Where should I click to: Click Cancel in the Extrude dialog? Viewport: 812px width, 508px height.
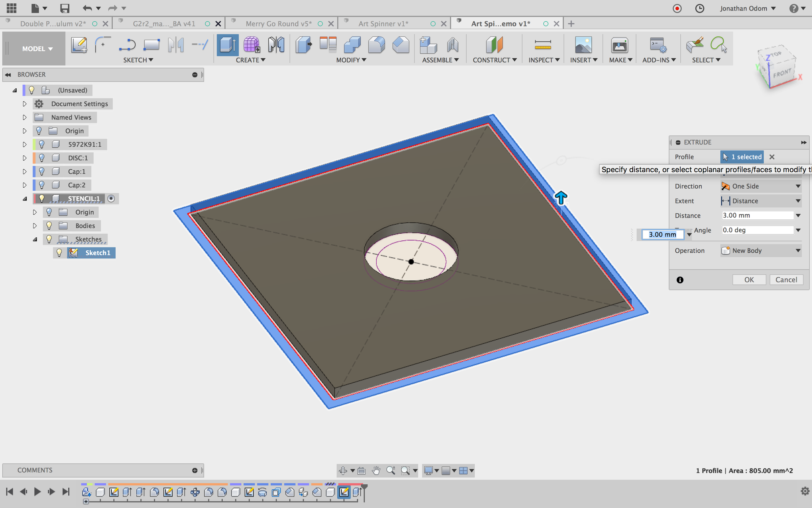coord(786,280)
